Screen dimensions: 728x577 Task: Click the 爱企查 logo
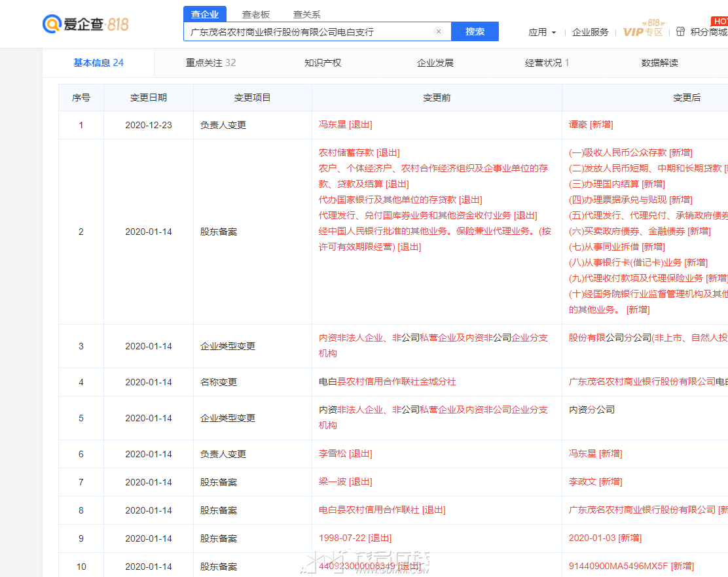(85, 24)
